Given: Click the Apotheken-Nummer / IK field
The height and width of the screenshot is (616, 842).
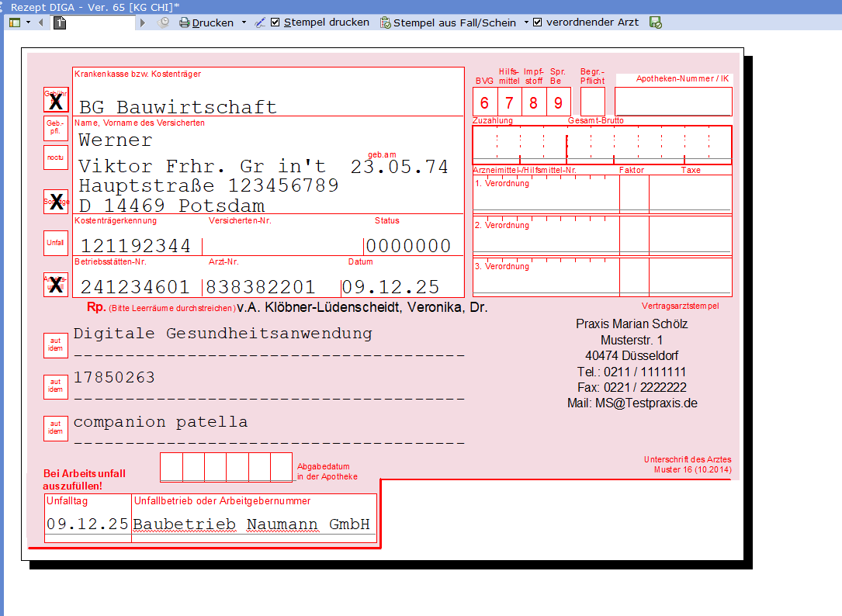Looking at the screenshot, I should 674,101.
